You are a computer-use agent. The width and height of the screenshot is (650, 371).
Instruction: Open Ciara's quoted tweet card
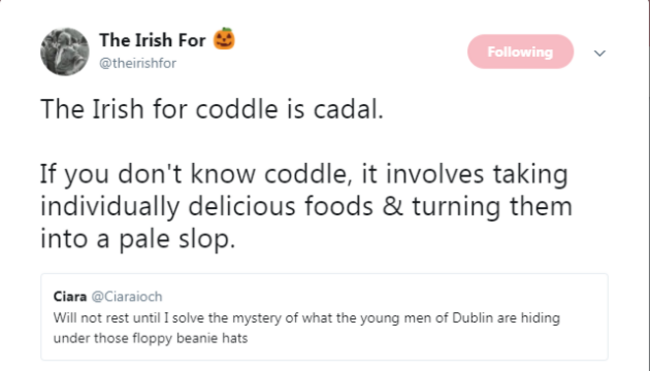[x=324, y=317]
